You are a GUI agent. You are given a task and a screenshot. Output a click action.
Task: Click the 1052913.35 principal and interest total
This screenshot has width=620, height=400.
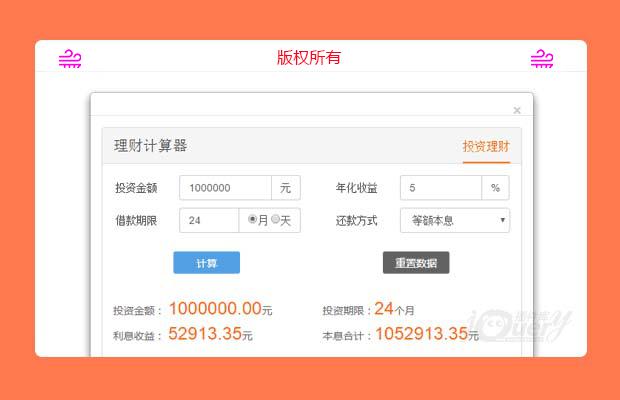tap(421, 334)
